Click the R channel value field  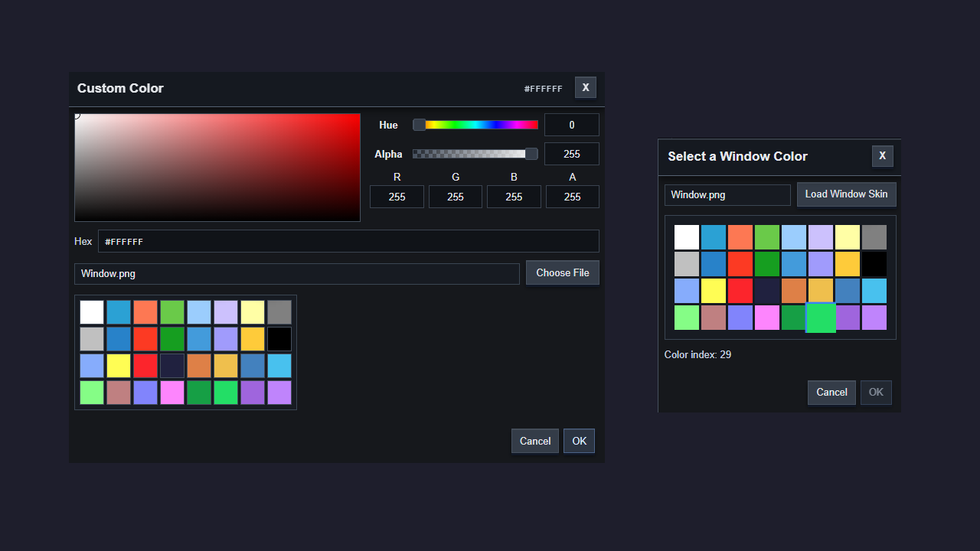[x=397, y=197]
